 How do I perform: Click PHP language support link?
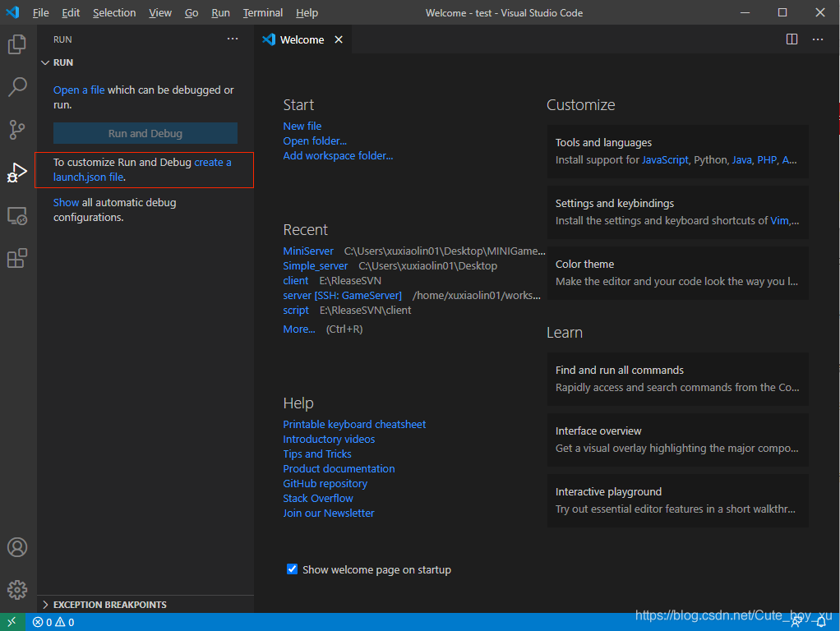point(767,159)
